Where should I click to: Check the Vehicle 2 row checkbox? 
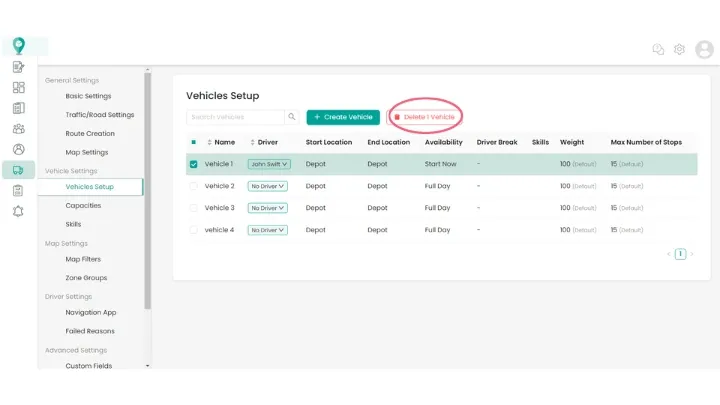pyautogui.click(x=194, y=186)
